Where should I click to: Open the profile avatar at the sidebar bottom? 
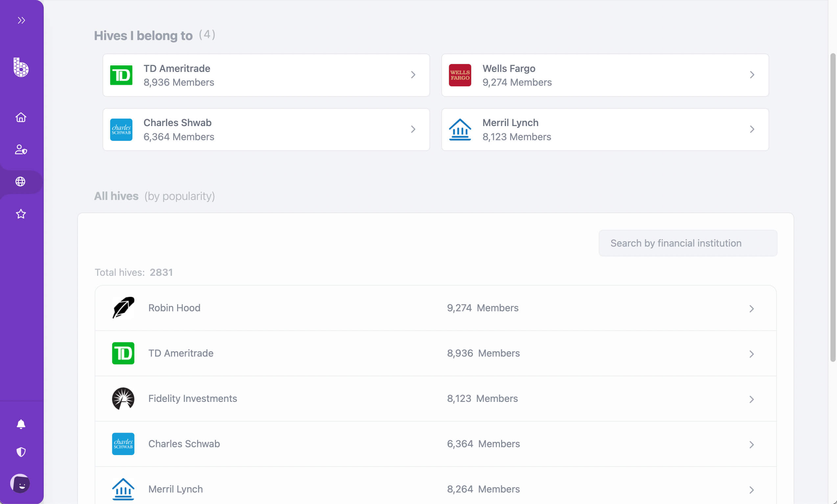21,483
